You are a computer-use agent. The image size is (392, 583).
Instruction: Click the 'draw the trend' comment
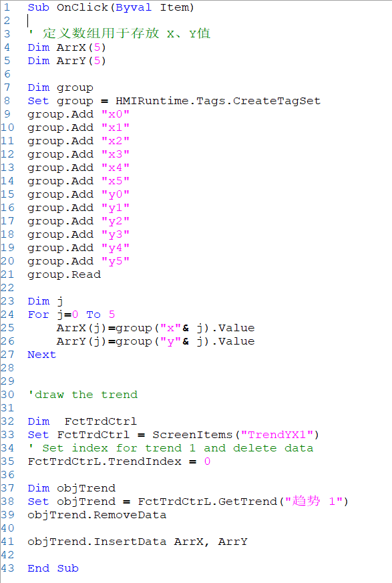point(83,395)
